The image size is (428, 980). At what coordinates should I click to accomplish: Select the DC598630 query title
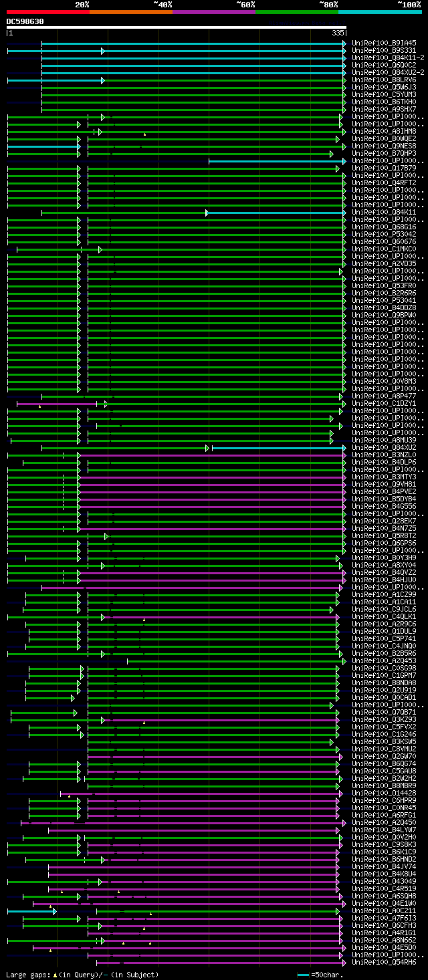(x=25, y=21)
